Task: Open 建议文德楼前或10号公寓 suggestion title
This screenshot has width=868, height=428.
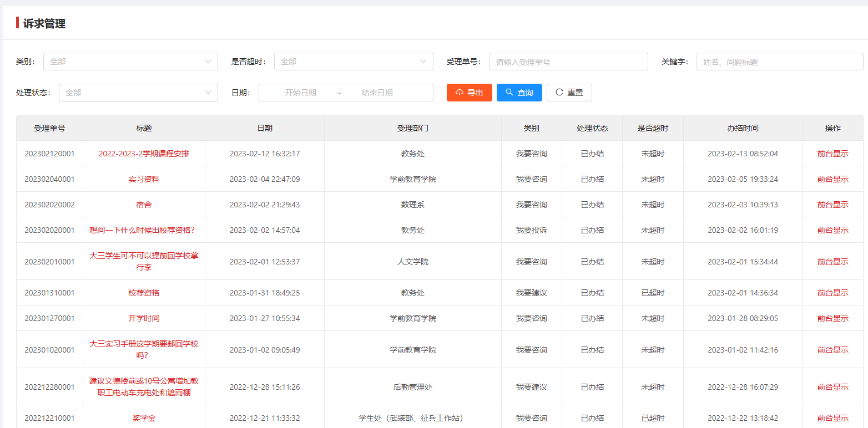Action: point(144,386)
